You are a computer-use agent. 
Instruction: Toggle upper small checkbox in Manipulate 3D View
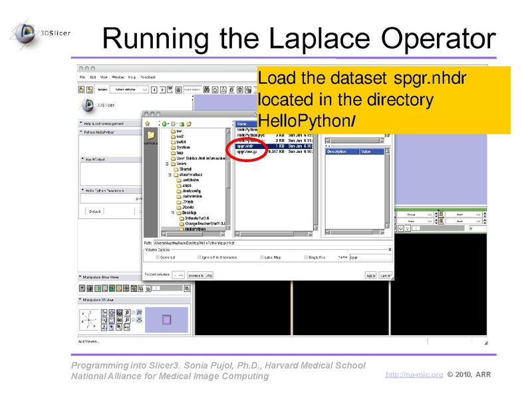(134, 313)
